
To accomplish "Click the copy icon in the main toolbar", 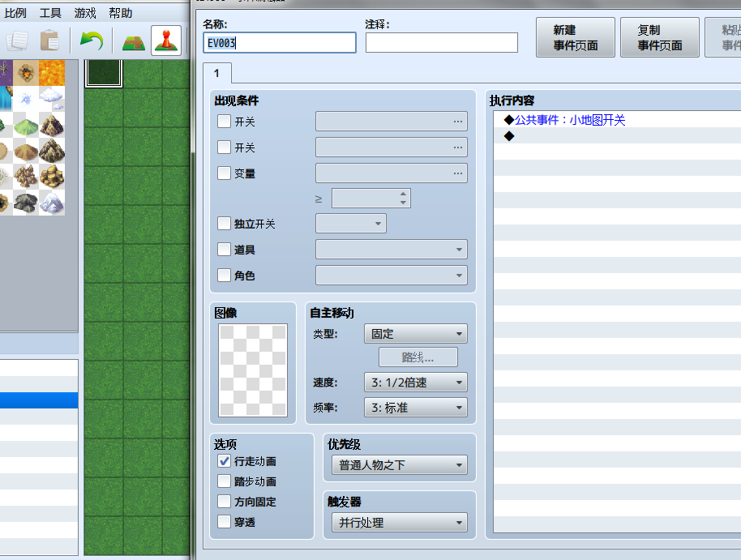I will click(17, 41).
